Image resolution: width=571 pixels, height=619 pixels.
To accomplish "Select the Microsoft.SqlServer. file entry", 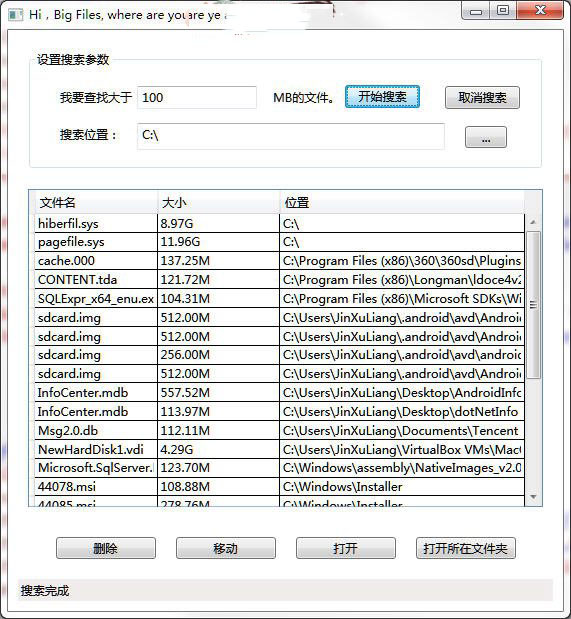I will click(96, 468).
